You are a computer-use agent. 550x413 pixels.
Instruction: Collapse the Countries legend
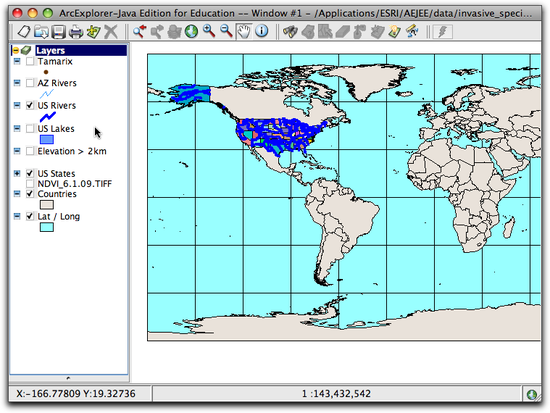[17, 193]
